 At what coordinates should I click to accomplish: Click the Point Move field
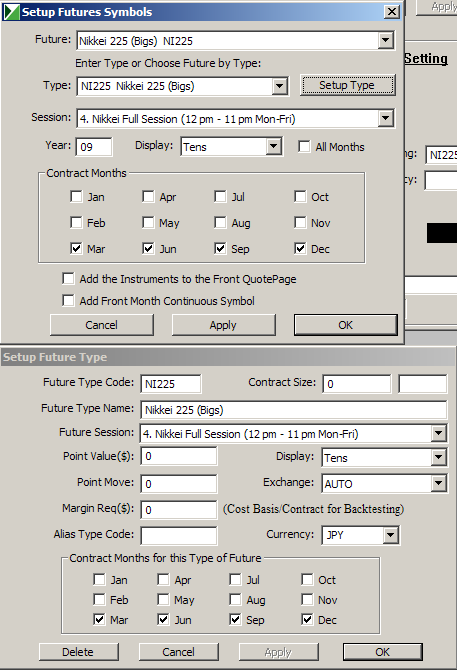[x=179, y=484]
